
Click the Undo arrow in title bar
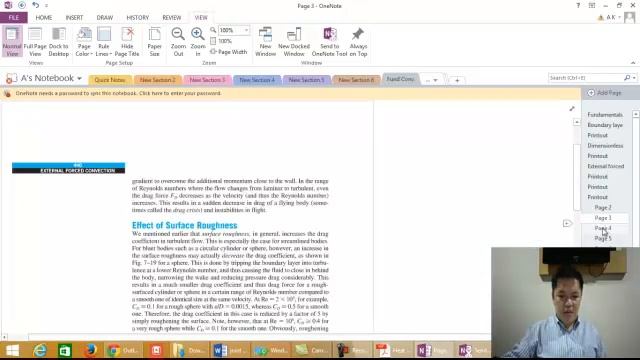36,5
